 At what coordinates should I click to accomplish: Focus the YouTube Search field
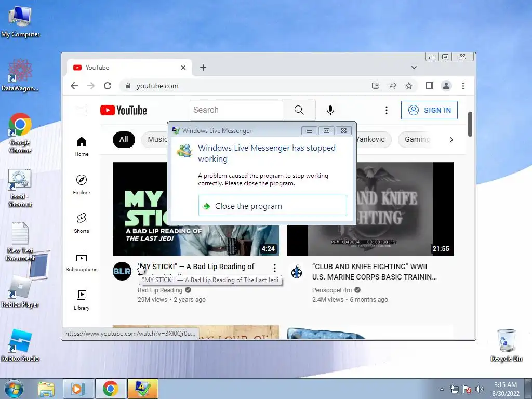(236, 110)
